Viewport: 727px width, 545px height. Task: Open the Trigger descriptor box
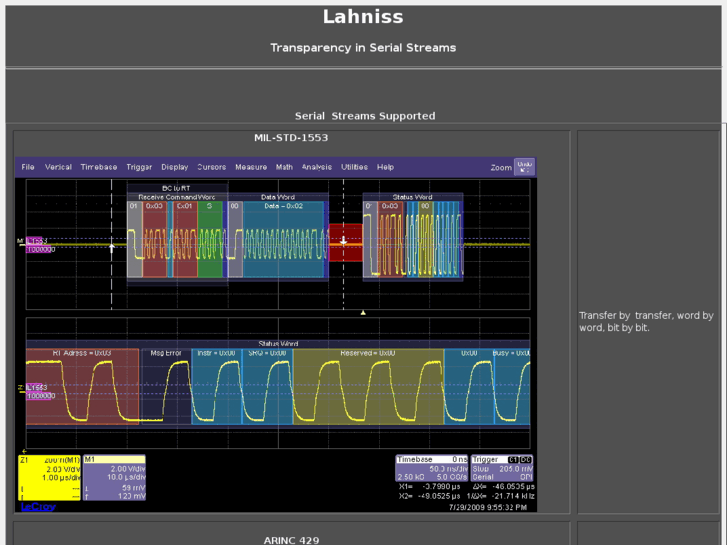502,468
